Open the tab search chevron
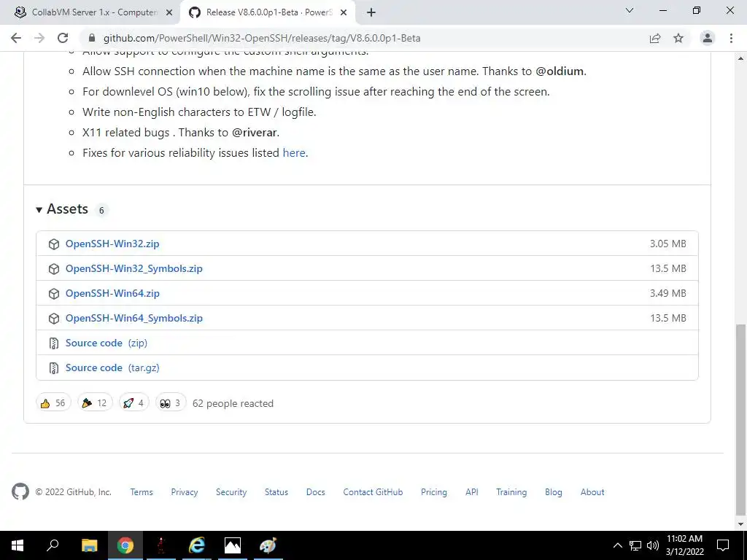747x560 pixels. pos(630,10)
